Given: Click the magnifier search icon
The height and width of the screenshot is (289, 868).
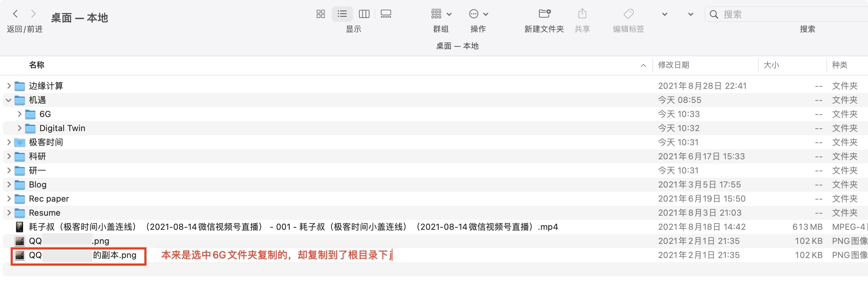Looking at the screenshot, I should click(x=714, y=14).
